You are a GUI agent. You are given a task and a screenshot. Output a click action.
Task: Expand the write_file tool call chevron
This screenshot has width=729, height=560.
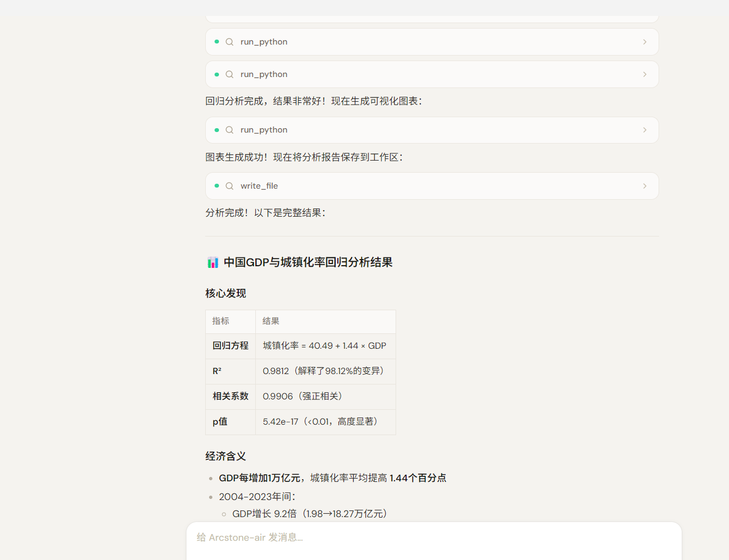click(644, 186)
